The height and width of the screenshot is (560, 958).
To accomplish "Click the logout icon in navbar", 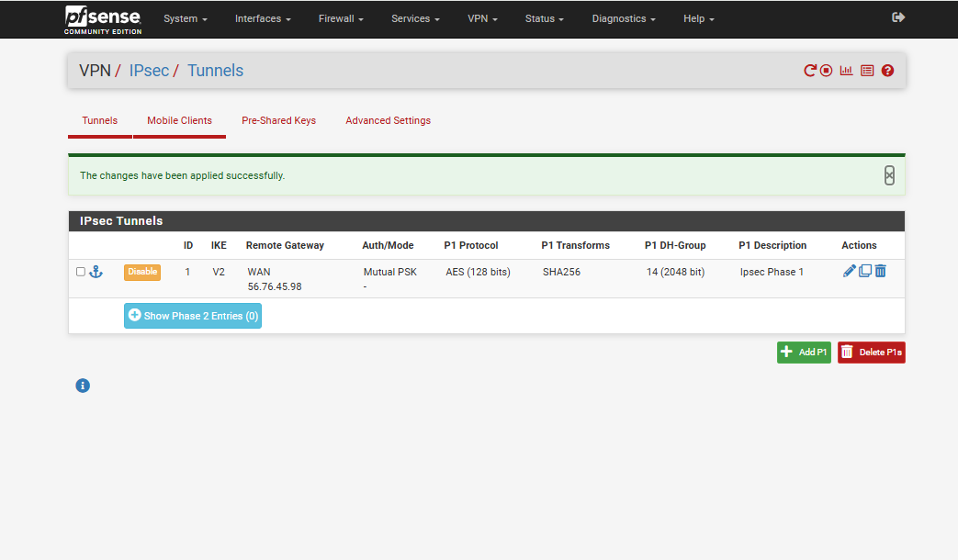I will pyautogui.click(x=898, y=17).
